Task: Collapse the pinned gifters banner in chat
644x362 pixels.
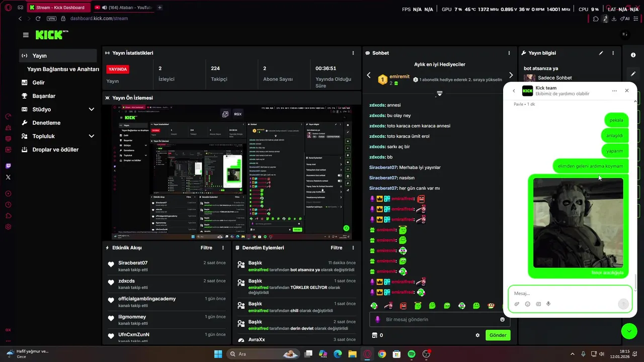Action: pos(439,94)
